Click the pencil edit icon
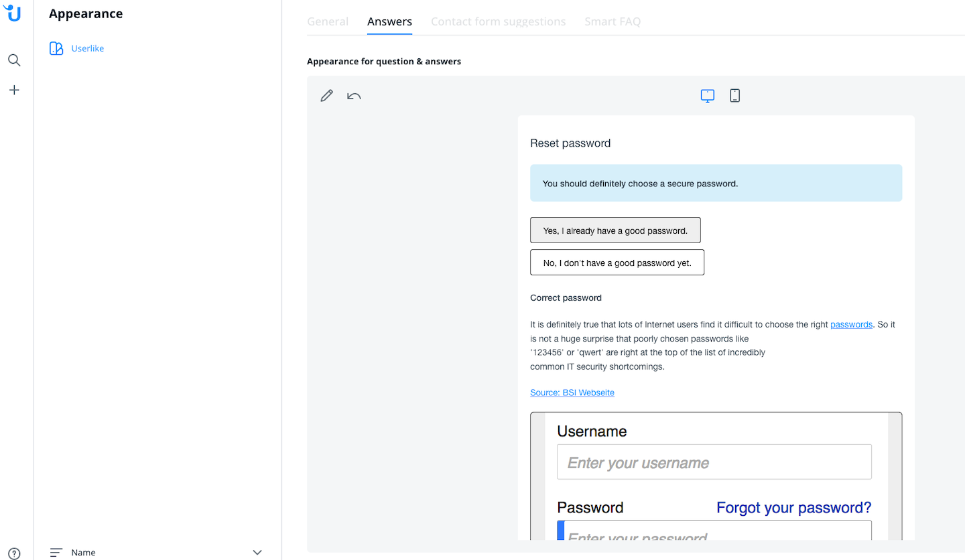 click(x=327, y=96)
